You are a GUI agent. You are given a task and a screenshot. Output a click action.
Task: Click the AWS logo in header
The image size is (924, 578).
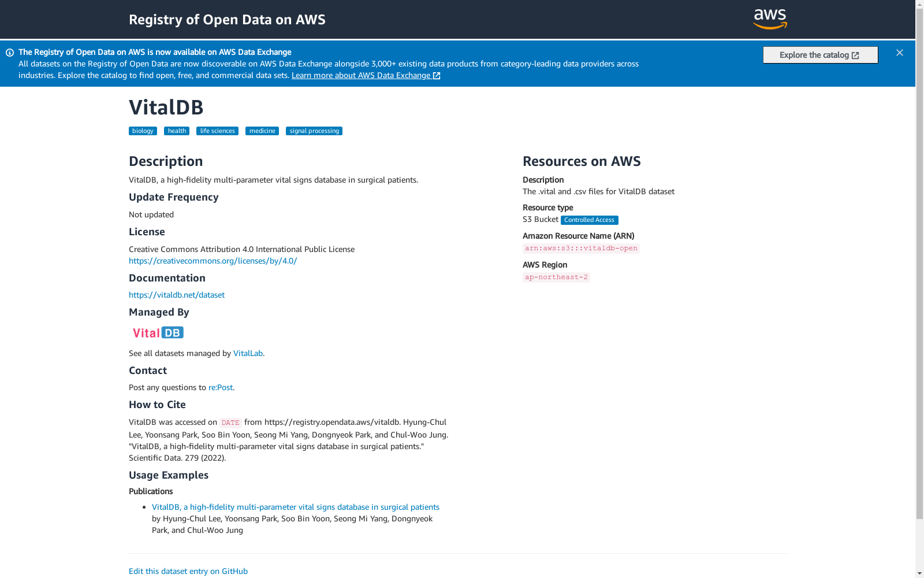coord(770,19)
